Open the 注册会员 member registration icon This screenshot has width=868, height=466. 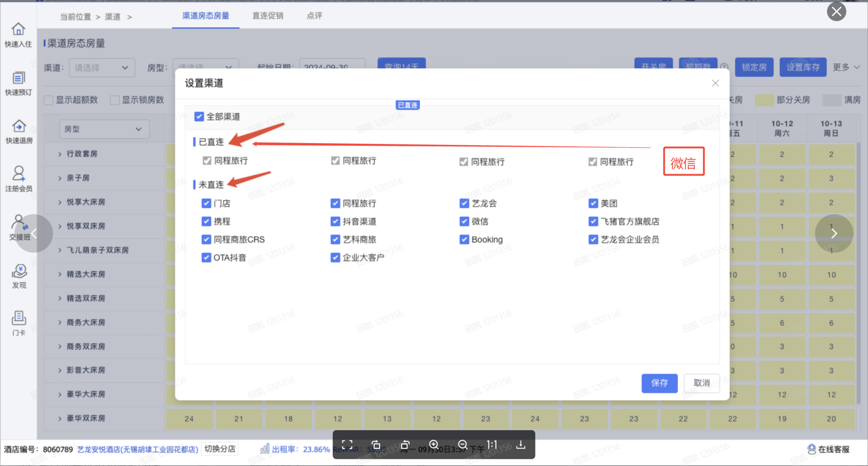tap(18, 179)
